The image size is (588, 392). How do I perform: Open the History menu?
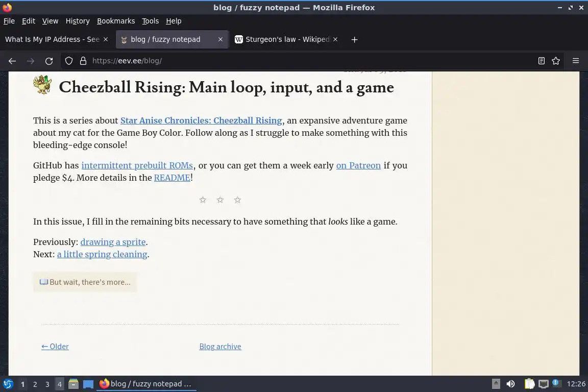(78, 21)
